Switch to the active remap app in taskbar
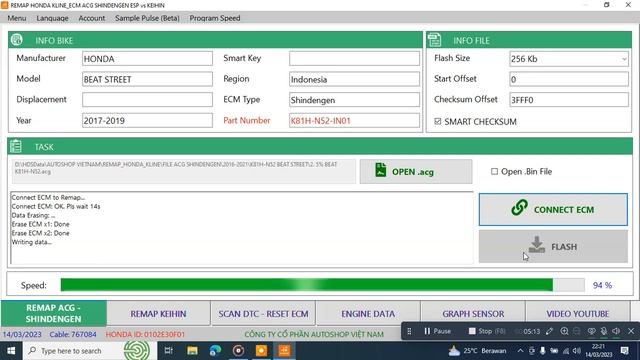The height and width of the screenshot is (360, 640). pyautogui.click(x=284, y=351)
